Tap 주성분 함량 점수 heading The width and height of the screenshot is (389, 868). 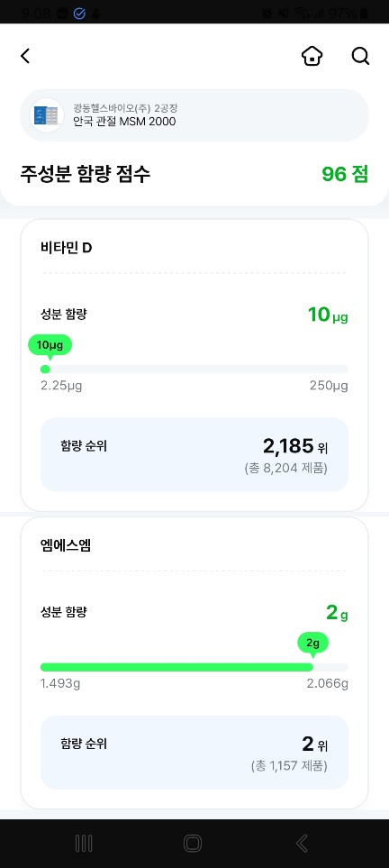[85, 174]
